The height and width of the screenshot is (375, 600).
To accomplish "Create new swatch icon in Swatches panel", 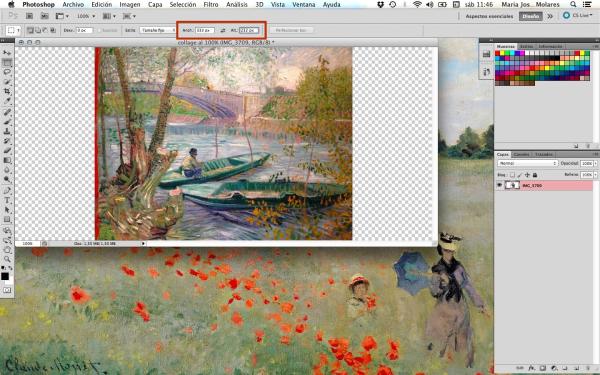I will click(576, 146).
